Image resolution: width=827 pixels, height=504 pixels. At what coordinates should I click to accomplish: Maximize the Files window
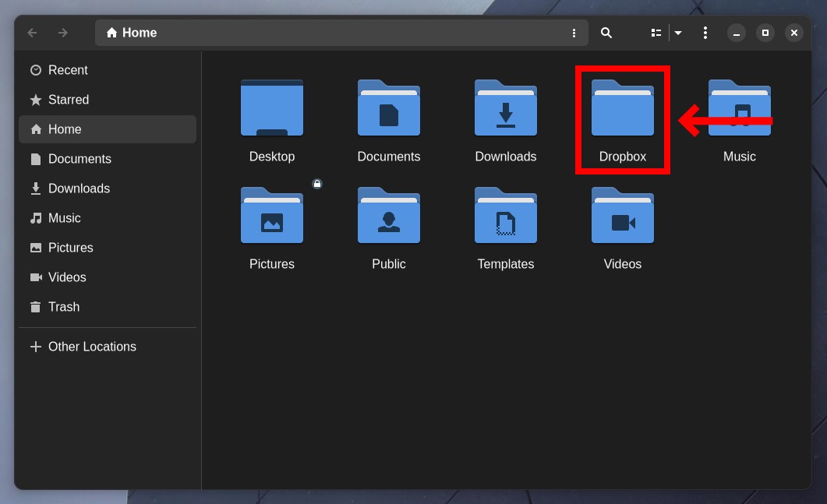pos(765,33)
